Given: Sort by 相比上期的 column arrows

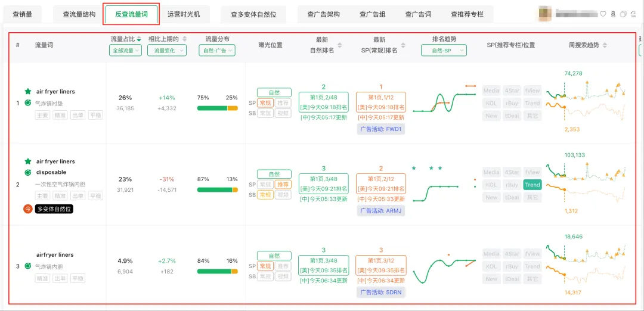Looking at the screenshot, I should tap(184, 39).
